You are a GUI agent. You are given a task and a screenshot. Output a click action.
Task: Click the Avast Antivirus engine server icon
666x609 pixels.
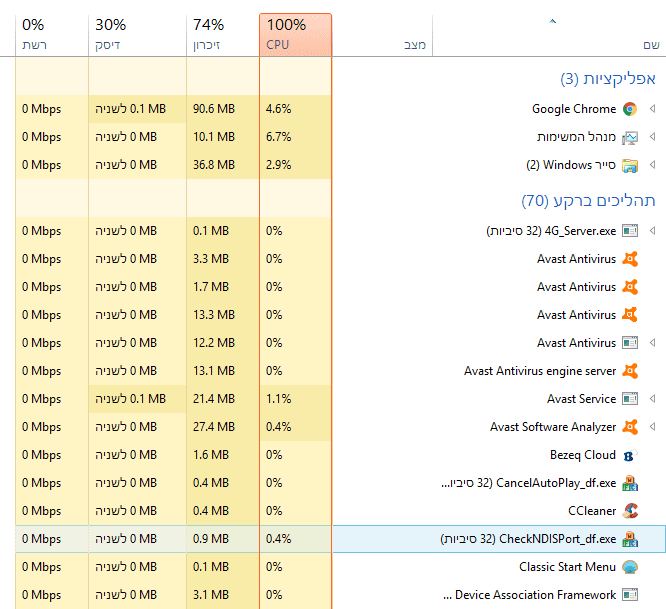(x=629, y=371)
